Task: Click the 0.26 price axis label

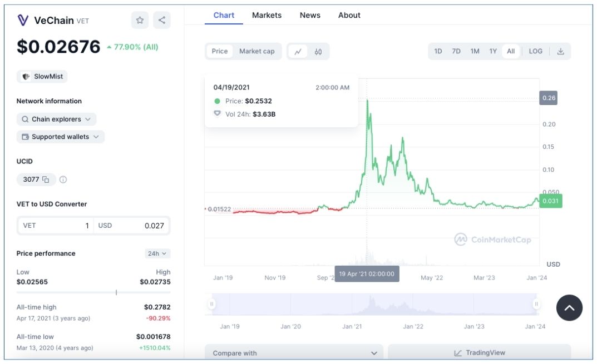Action: (x=549, y=98)
